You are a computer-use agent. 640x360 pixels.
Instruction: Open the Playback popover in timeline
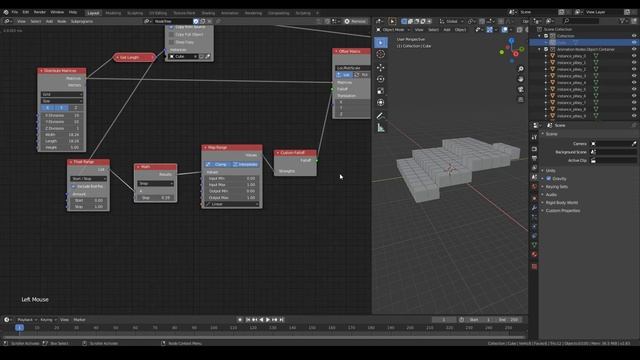pyautogui.click(x=27, y=320)
